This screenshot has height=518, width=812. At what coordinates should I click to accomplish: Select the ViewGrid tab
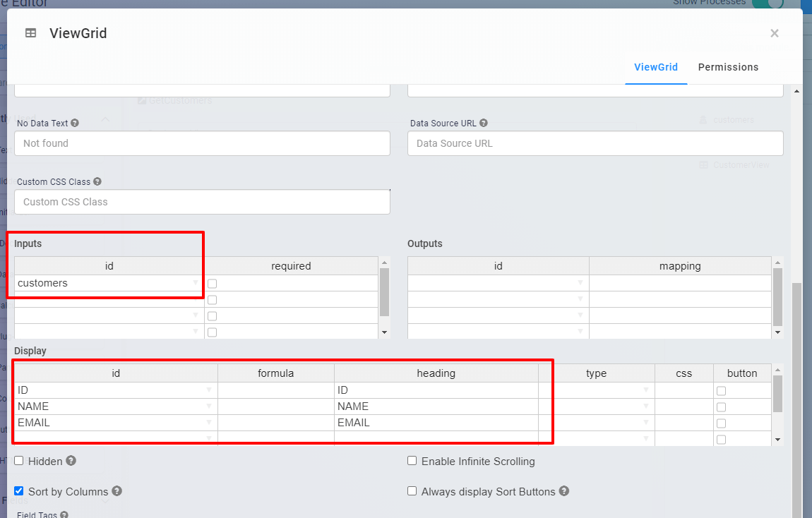click(656, 67)
